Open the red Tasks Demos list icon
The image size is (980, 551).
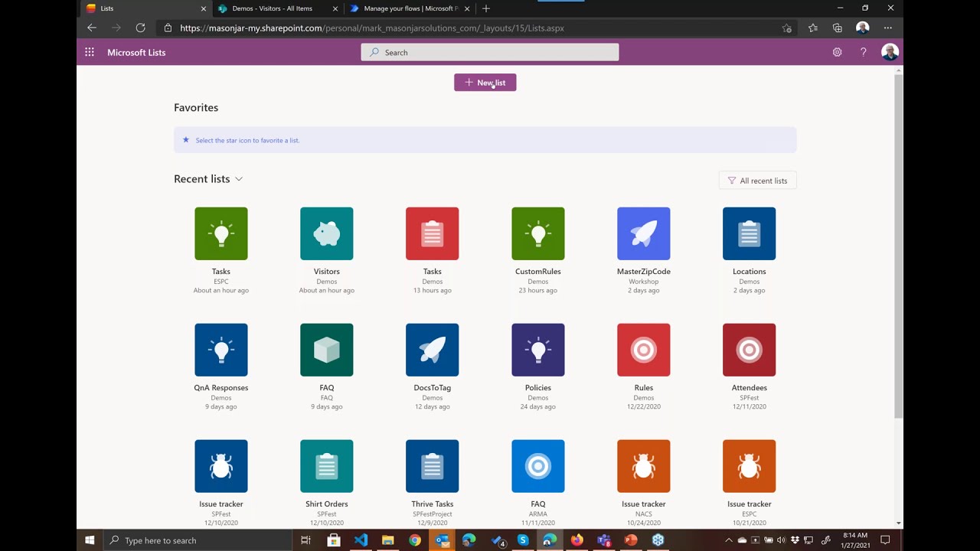433,233
